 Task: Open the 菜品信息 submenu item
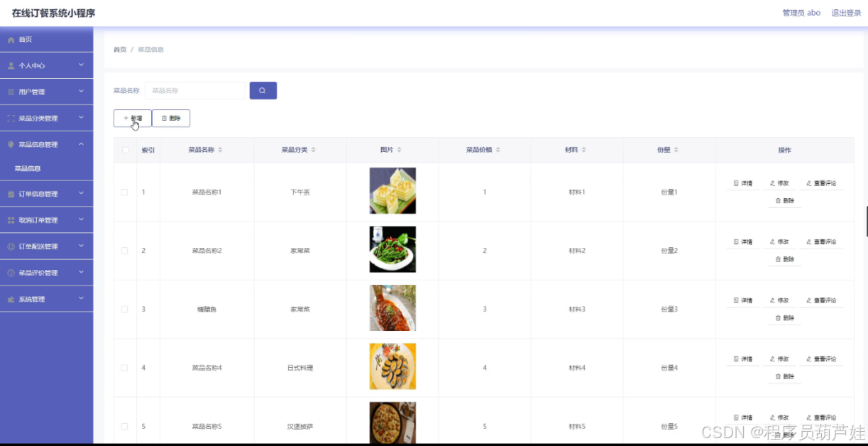46,169
